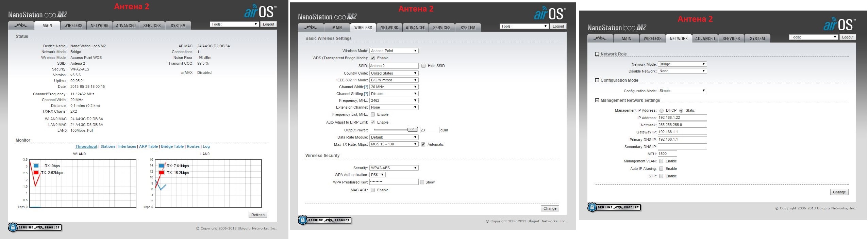Collapse the Network Role section minus icon
The height and width of the screenshot is (239, 868).
click(x=597, y=54)
